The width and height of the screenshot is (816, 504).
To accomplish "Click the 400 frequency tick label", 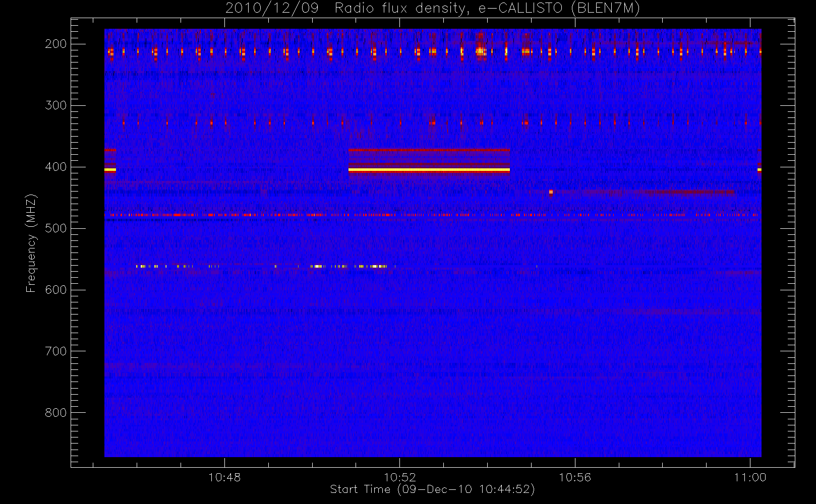I will pyautogui.click(x=56, y=167).
